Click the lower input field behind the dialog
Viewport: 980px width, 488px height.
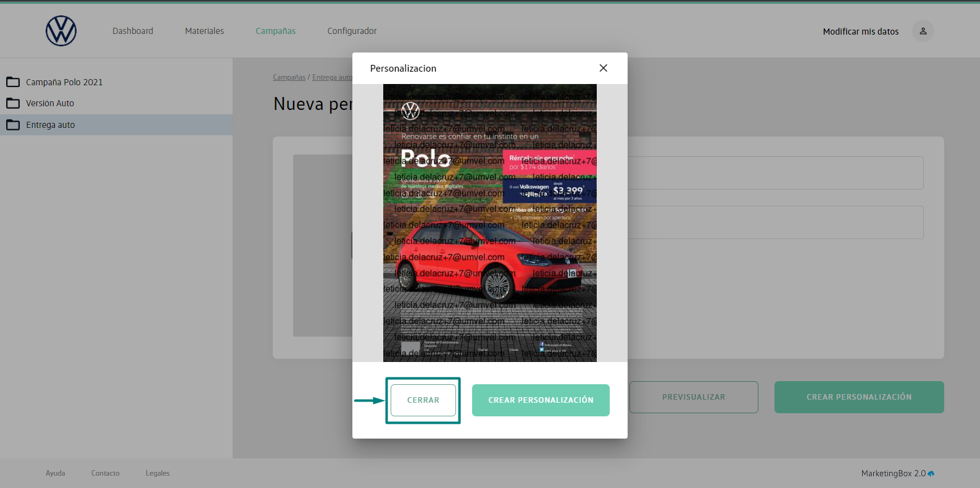(x=775, y=222)
